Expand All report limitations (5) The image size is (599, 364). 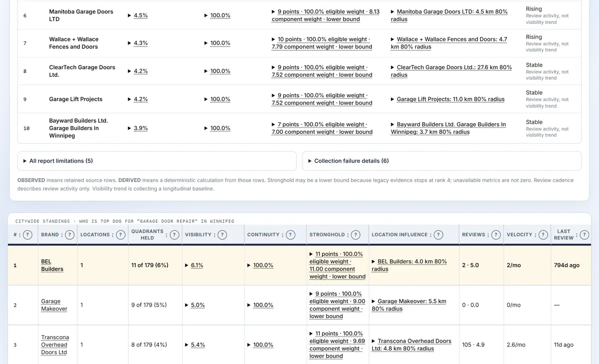(x=157, y=161)
